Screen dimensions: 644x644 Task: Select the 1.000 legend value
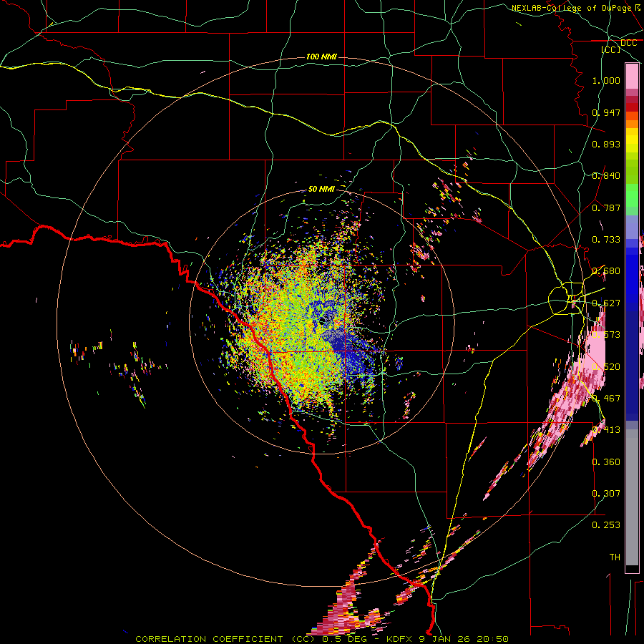click(x=606, y=80)
